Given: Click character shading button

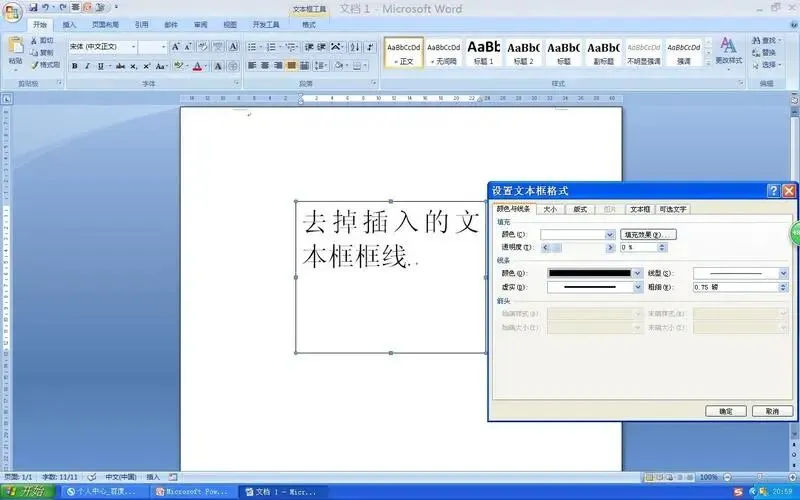Looking at the screenshot, I should (x=218, y=66).
